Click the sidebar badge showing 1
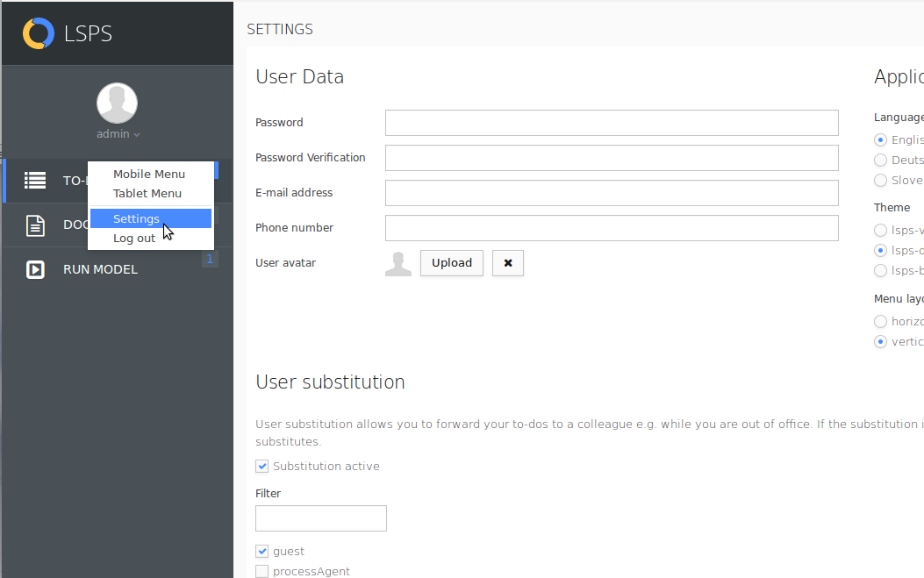The width and height of the screenshot is (924, 578). pyautogui.click(x=210, y=260)
